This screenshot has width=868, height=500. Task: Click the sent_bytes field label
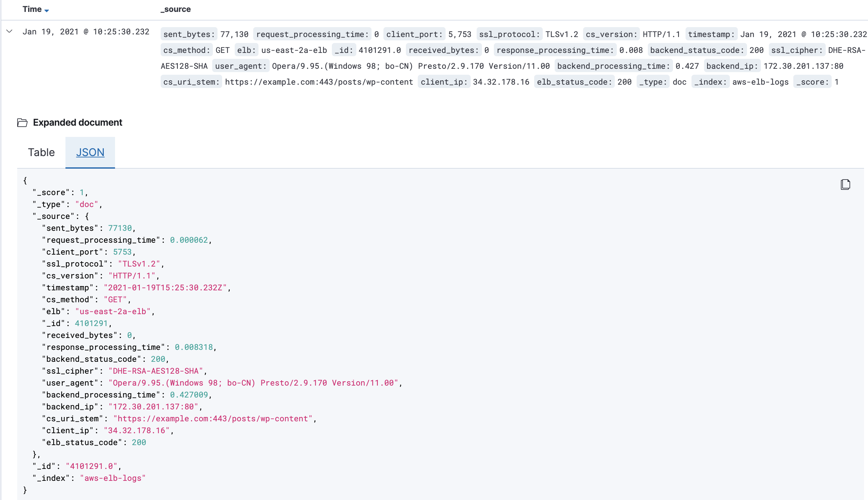point(189,34)
